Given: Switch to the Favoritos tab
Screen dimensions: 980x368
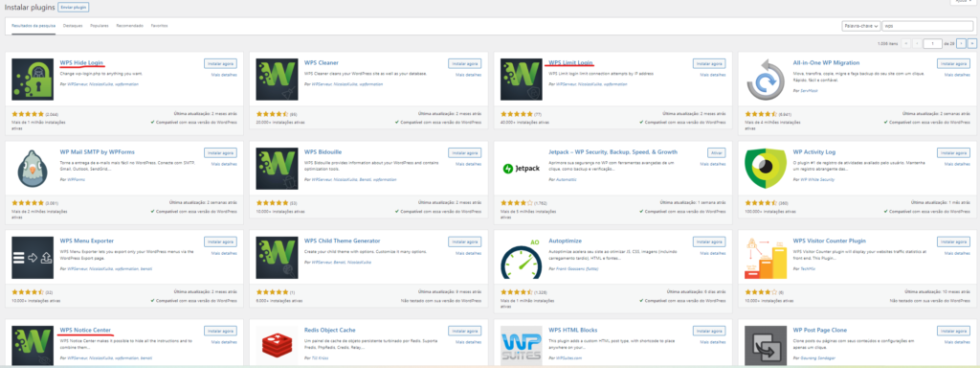Looking at the screenshot, I should 159,26.
